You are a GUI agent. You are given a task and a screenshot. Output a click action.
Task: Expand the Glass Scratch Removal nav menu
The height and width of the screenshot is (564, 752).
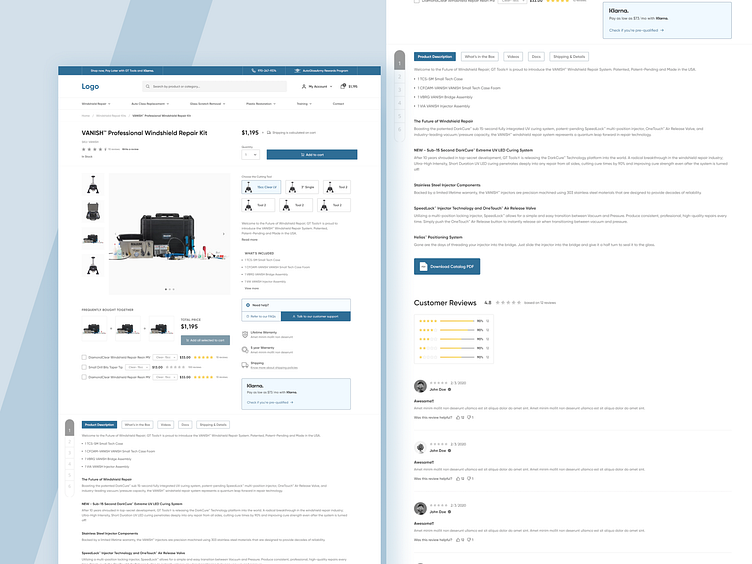click(207, 104)
